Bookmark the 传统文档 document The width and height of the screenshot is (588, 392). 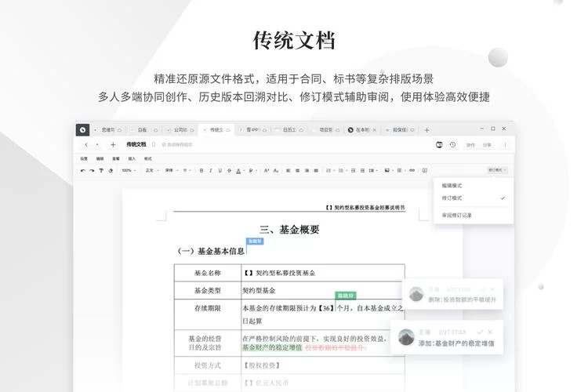(154, 145)
